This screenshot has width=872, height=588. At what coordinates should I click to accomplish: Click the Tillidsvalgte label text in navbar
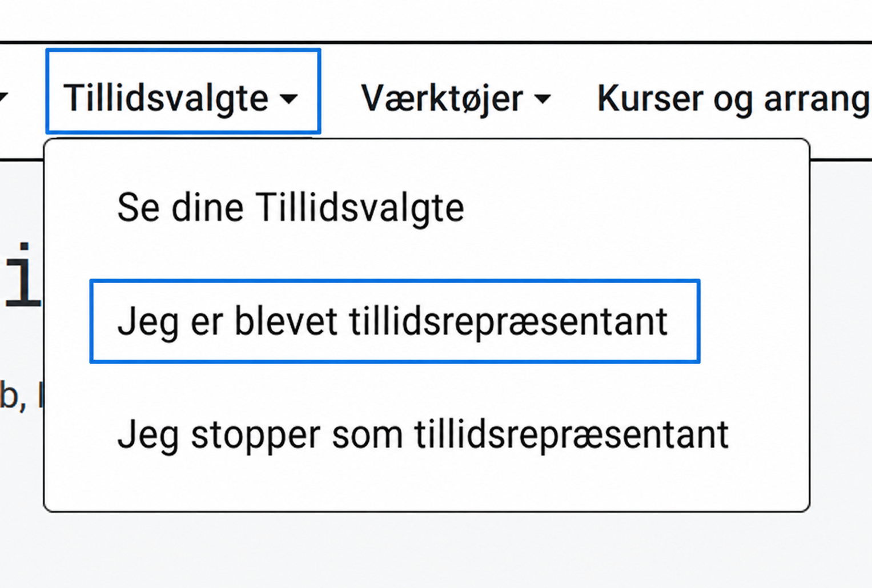coord(166,98)
